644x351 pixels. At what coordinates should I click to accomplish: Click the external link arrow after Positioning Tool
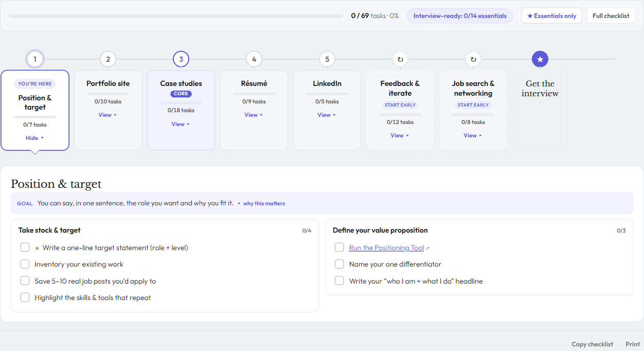427,249
